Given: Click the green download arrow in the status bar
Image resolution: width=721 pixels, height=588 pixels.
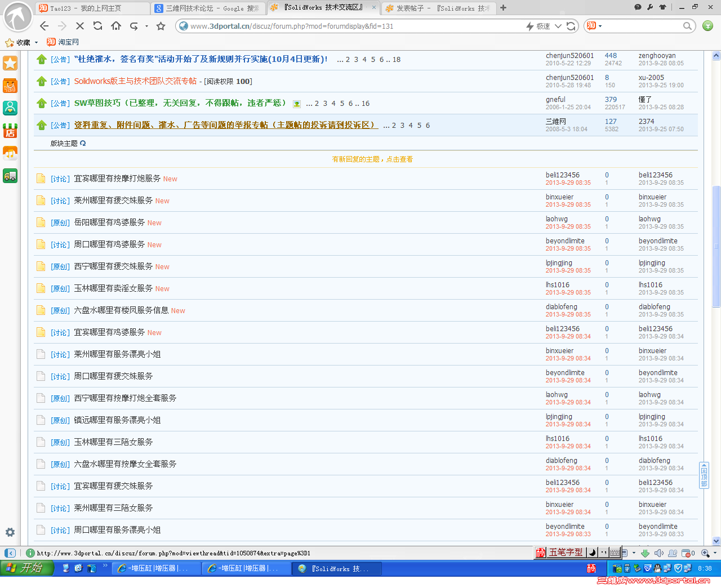Looking at the screenshot, I should [x=646, y=553].
